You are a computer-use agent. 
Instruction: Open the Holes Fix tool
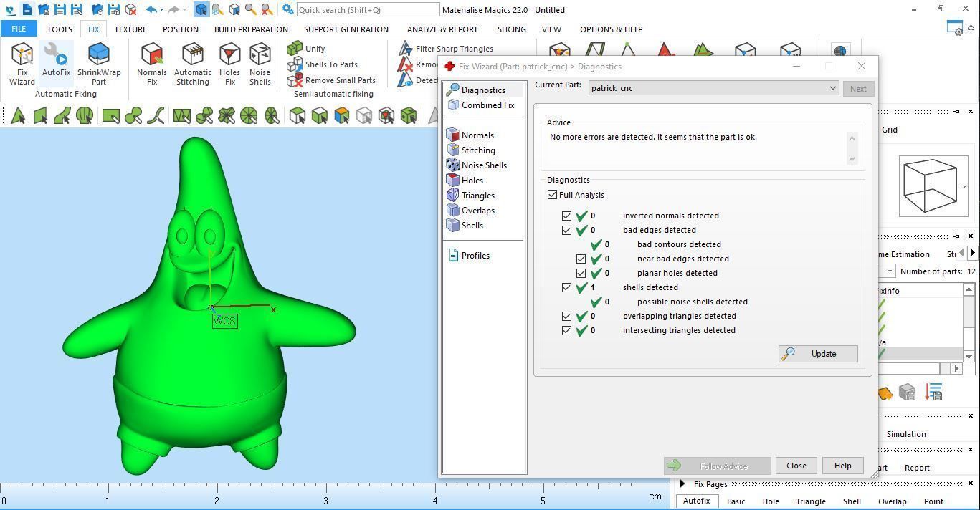tap(229, 64)
